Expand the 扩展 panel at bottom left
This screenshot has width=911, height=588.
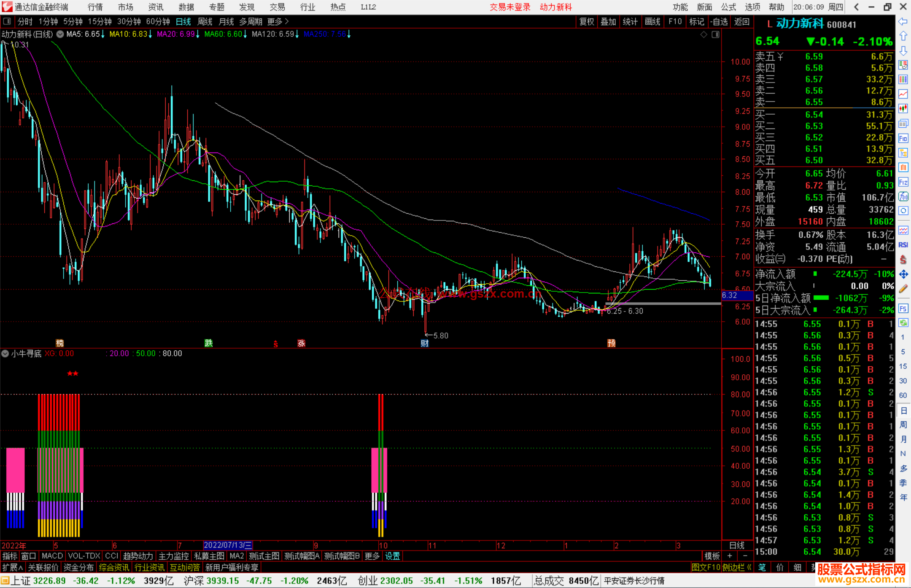tap(13, 567)
